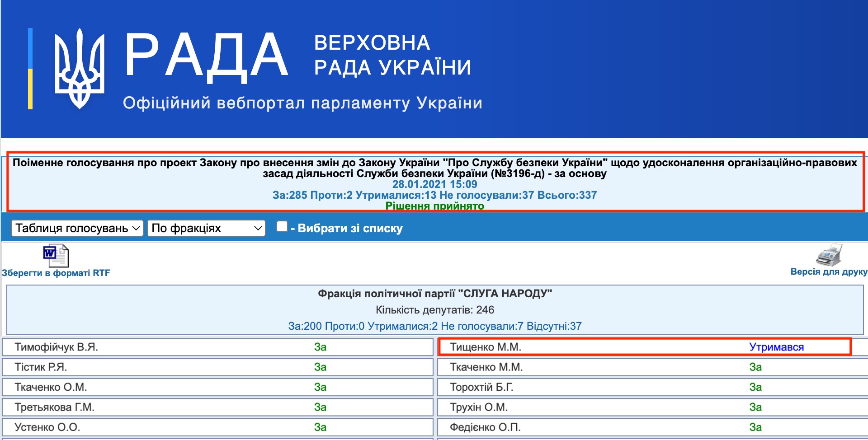The height and width of the screenshot is (440, 868).
Task: Click deputy name 'Тимофійчук В.Я.'
Action: 57,347
